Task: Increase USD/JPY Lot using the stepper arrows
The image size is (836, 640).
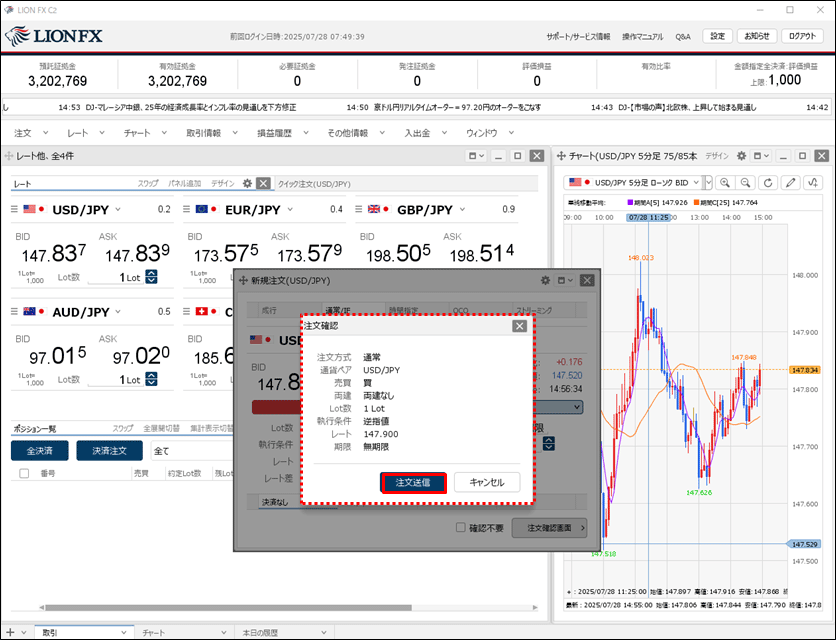Action: [151, 273]
